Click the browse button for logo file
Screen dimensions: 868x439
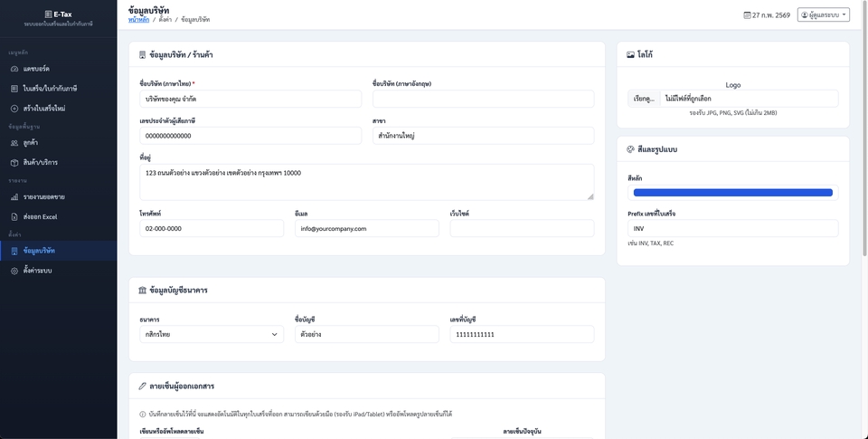(644, 98)
